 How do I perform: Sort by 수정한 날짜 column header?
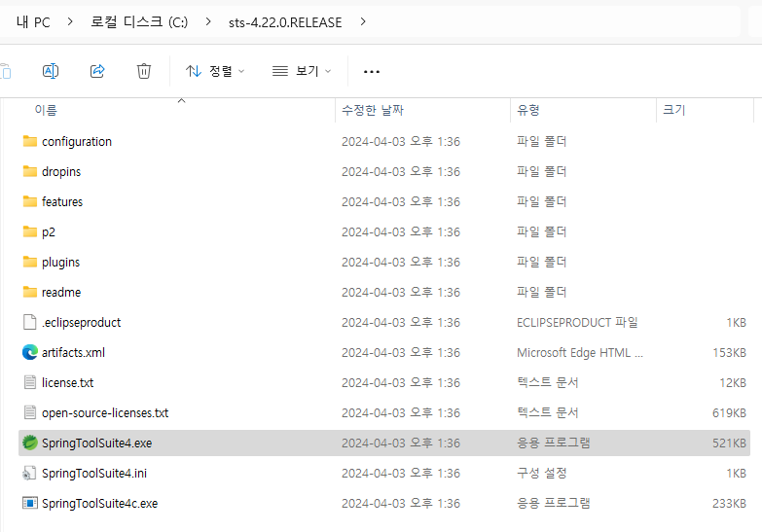pyautogui.click(x=373, y=110)
